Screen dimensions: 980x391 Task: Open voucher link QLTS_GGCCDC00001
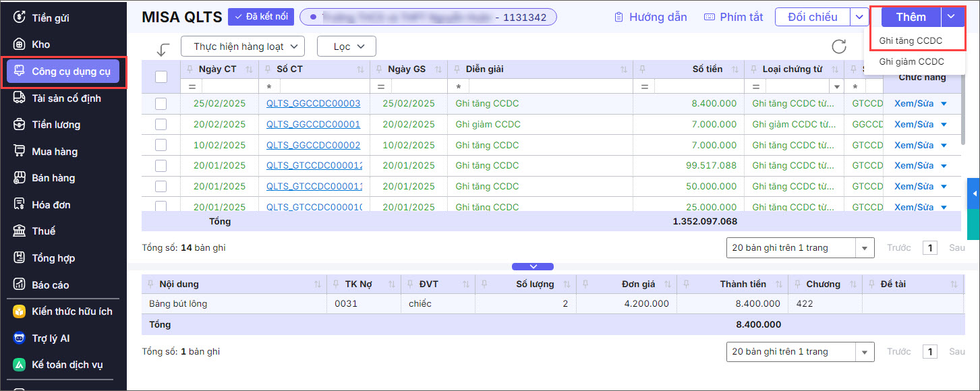[313, 125]
